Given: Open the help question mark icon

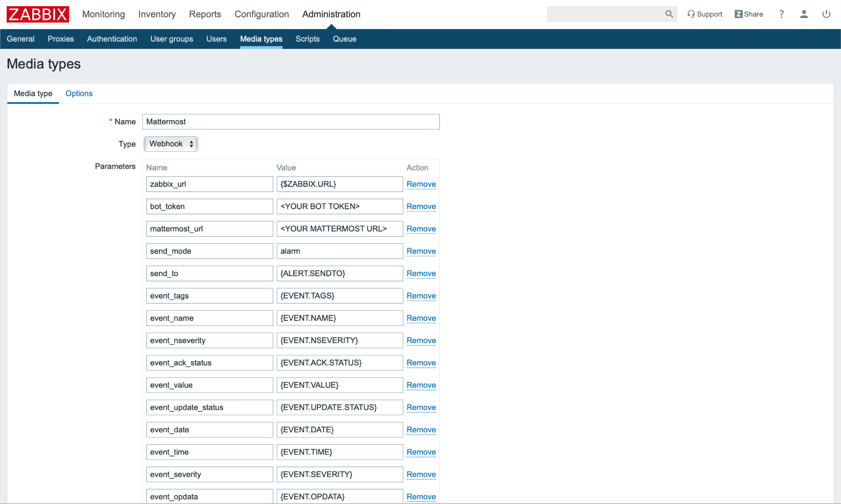Looking at the screenshot, I should click(x=781, y=14).
